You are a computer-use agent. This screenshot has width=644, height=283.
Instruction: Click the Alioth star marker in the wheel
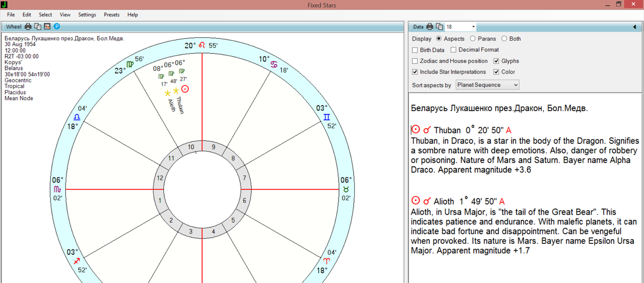pyautogui.click(x=168, y=93)
